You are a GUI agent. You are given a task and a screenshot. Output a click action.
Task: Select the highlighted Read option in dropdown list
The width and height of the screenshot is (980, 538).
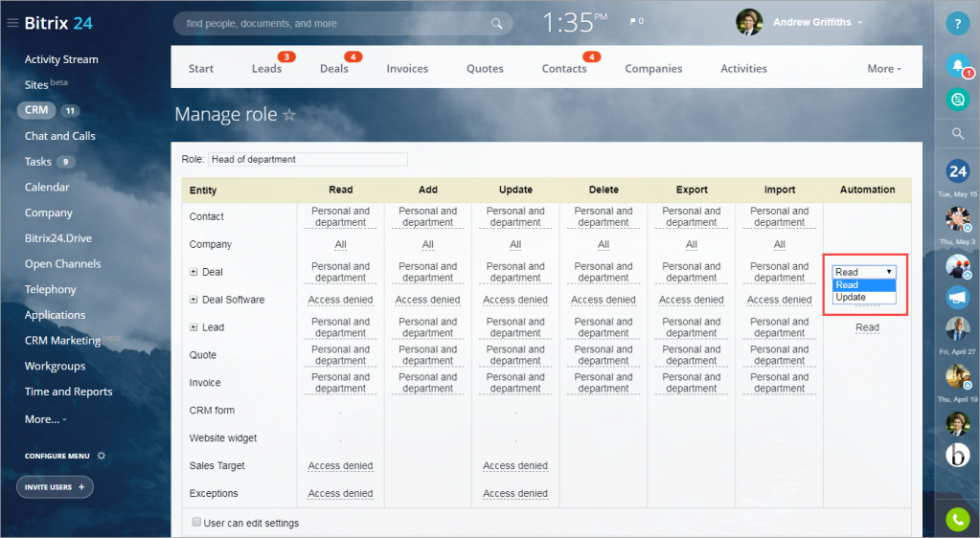click(x=864, y=285)
